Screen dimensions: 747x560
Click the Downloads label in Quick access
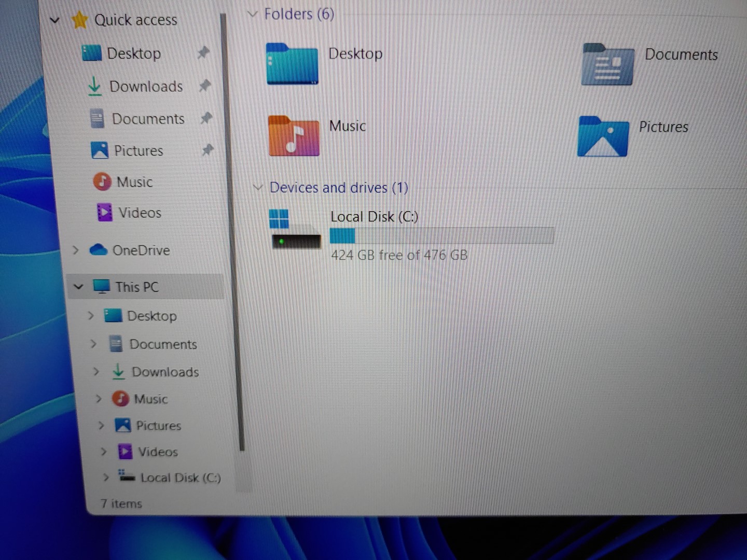[146, 86]
